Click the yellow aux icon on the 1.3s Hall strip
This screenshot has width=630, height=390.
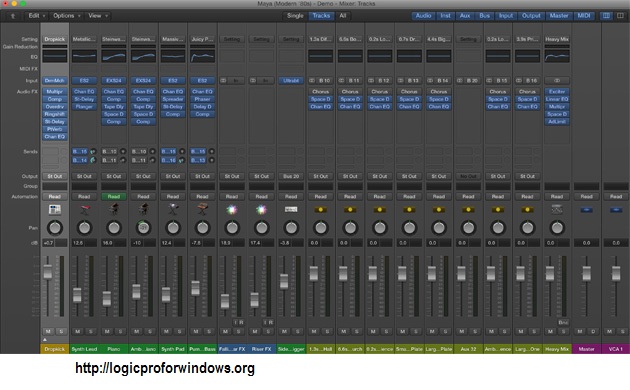click(321, 210)
